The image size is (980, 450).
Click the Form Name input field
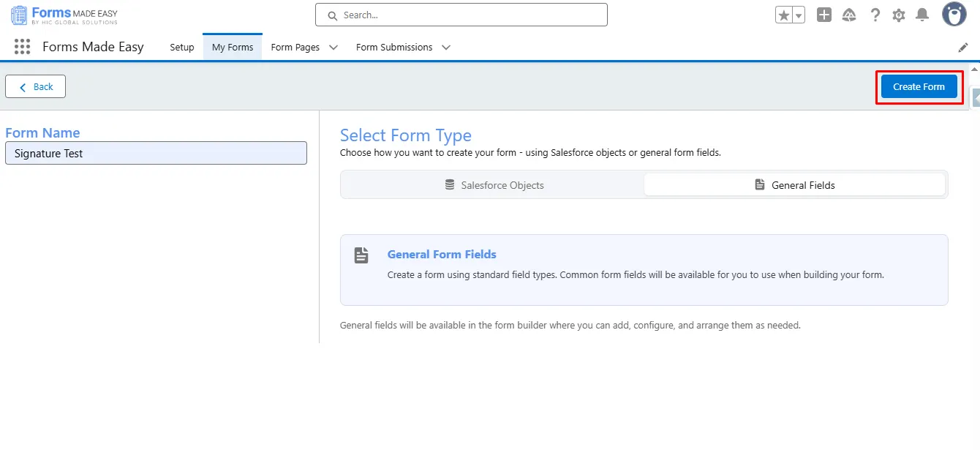tap(156, 154)
